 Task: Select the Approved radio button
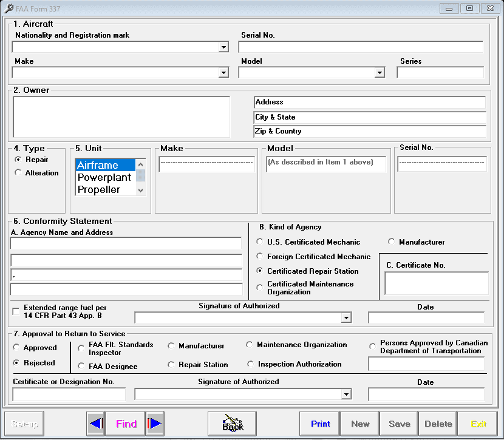point(16,348)
